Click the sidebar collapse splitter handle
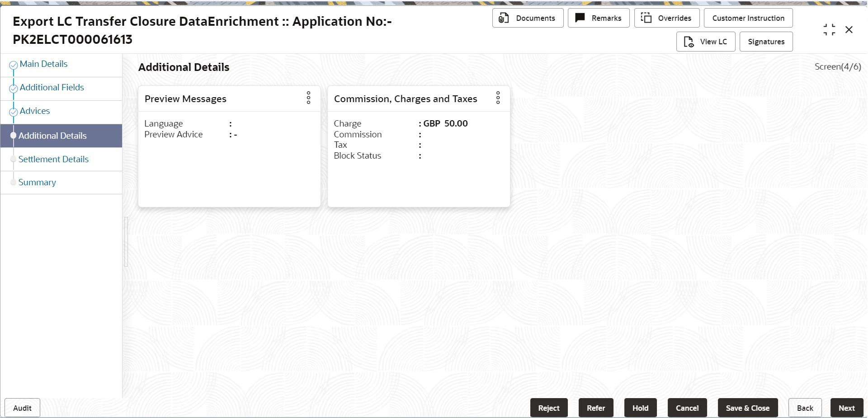The height and width of the screenshot is (418, 868). [x=126, y=242]
